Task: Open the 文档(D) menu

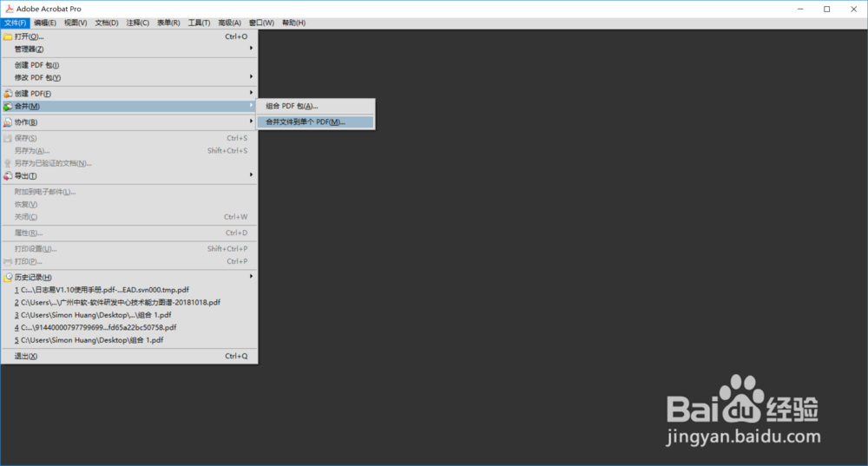Action: (106, 23)
